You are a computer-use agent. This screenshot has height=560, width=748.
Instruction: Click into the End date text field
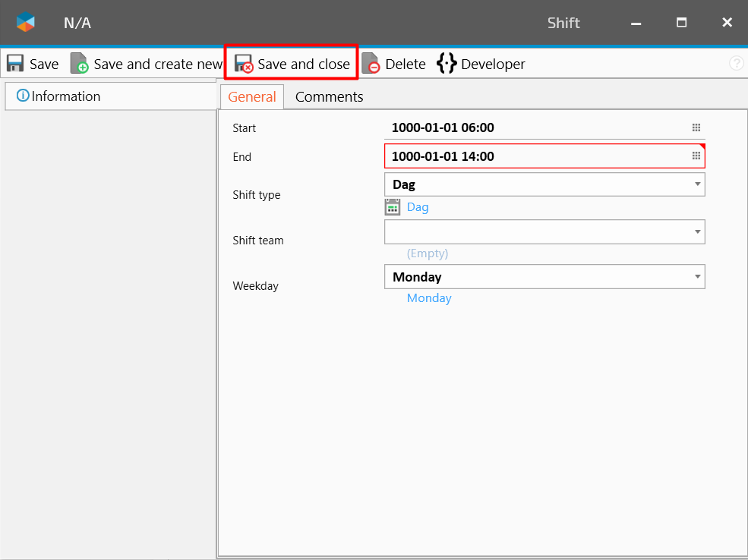pyautogui.click(x=532, y=156)
